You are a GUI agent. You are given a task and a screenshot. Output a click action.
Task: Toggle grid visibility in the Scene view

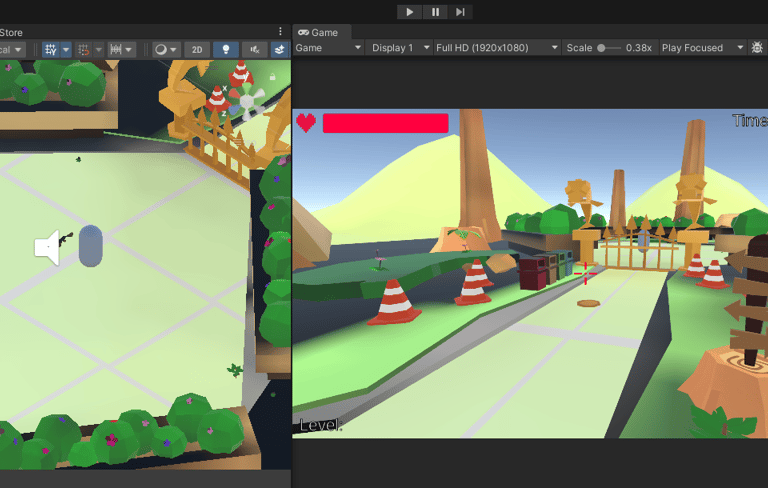click(50, 49)
